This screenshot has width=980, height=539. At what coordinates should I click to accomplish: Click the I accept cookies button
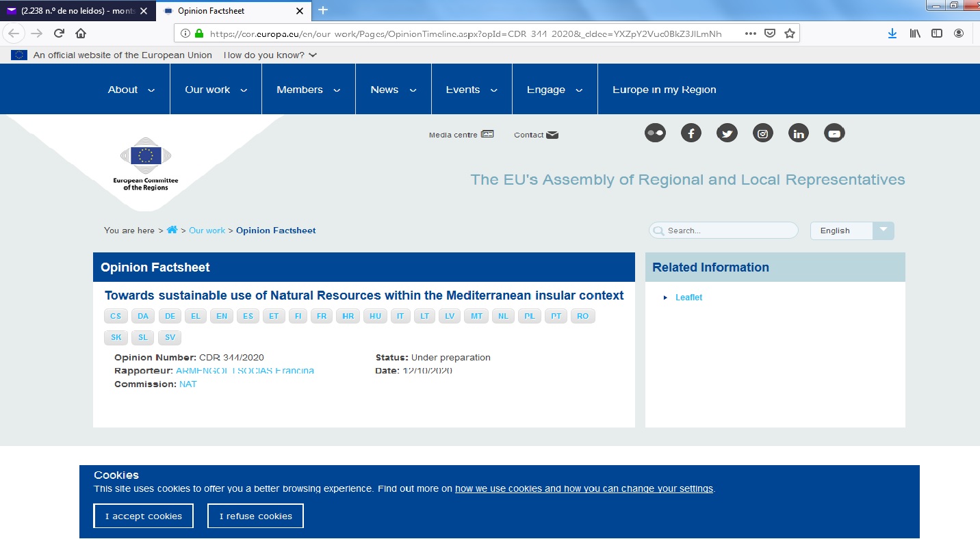(x=143, y=516)
